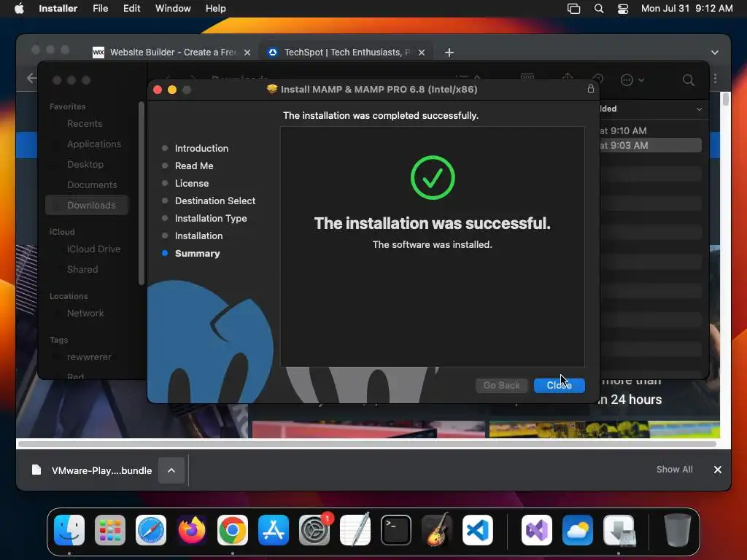Click the lock icon in the installer title bar
Screen dimensions: 747x560
pos(590,88)
